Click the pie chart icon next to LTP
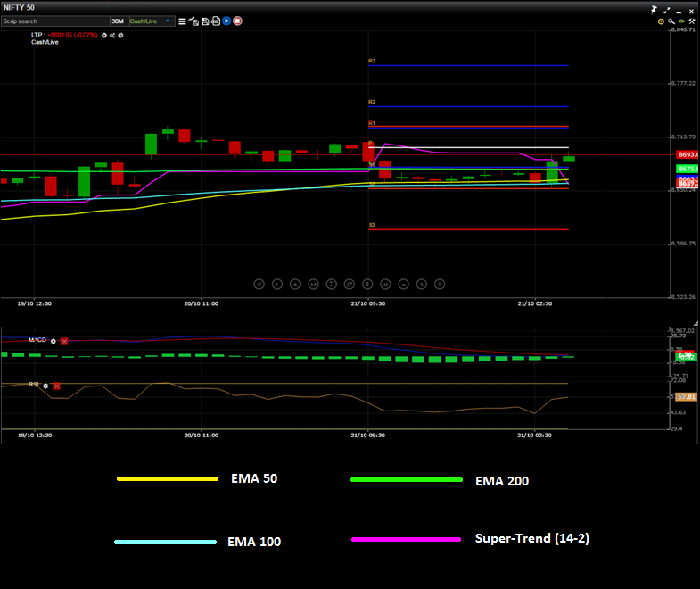Screen dimensions: 700x589 [x=120, y=36]
